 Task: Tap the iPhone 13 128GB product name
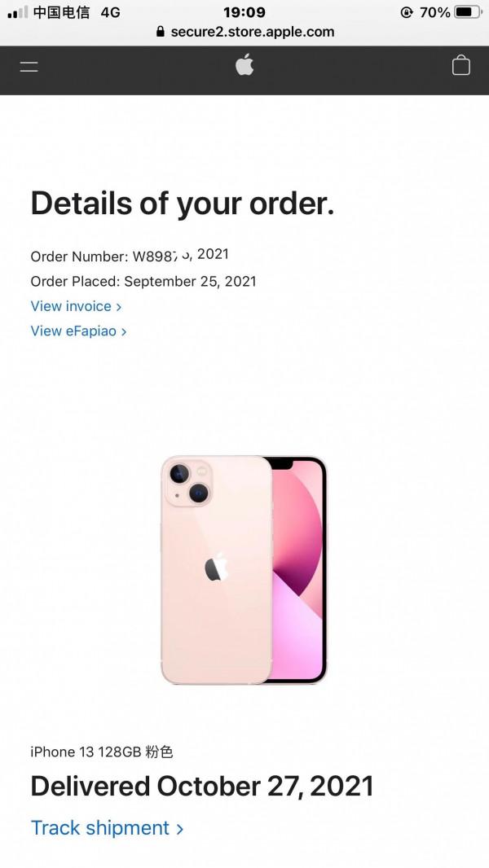point(102,752)
